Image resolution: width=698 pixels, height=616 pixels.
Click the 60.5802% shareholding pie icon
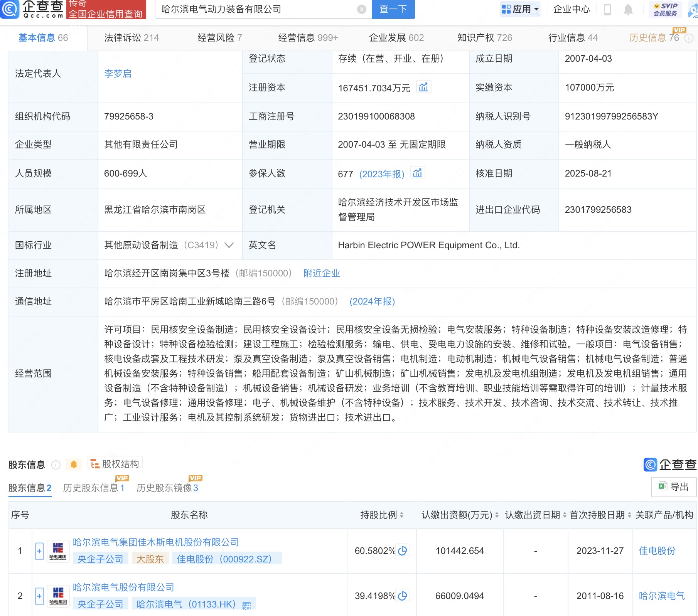403,550
